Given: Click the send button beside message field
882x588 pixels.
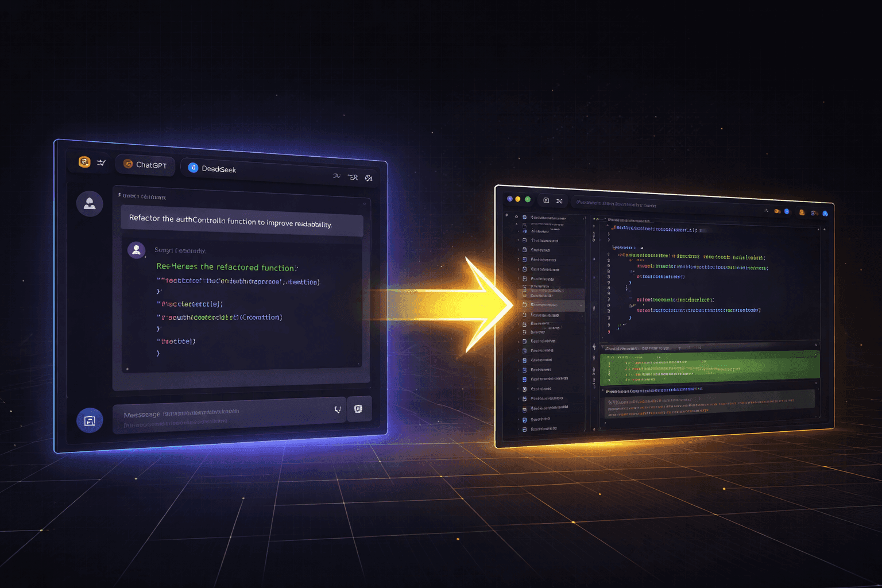Looking at the screenshot, I should [x=359, y=409].
